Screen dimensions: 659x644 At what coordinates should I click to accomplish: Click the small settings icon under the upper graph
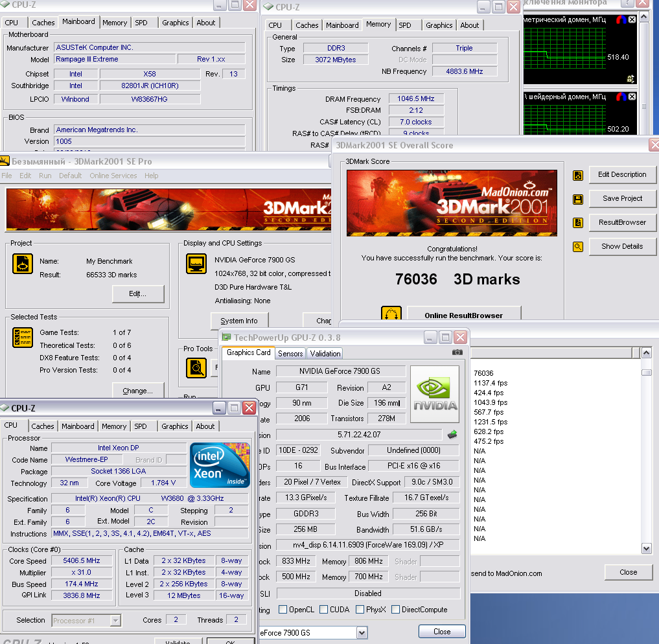630,78
